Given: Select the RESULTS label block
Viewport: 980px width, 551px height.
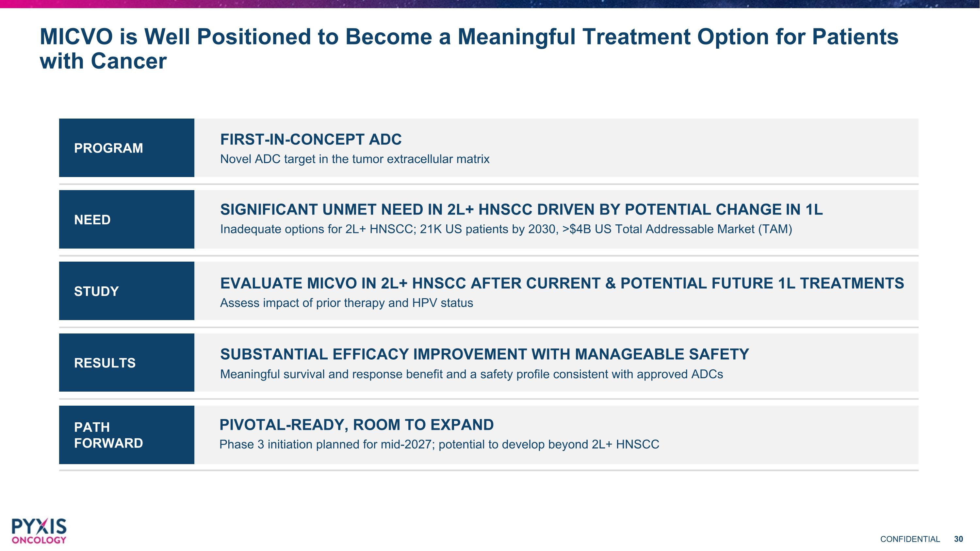Looking at the screenshot, I should 127,363.
